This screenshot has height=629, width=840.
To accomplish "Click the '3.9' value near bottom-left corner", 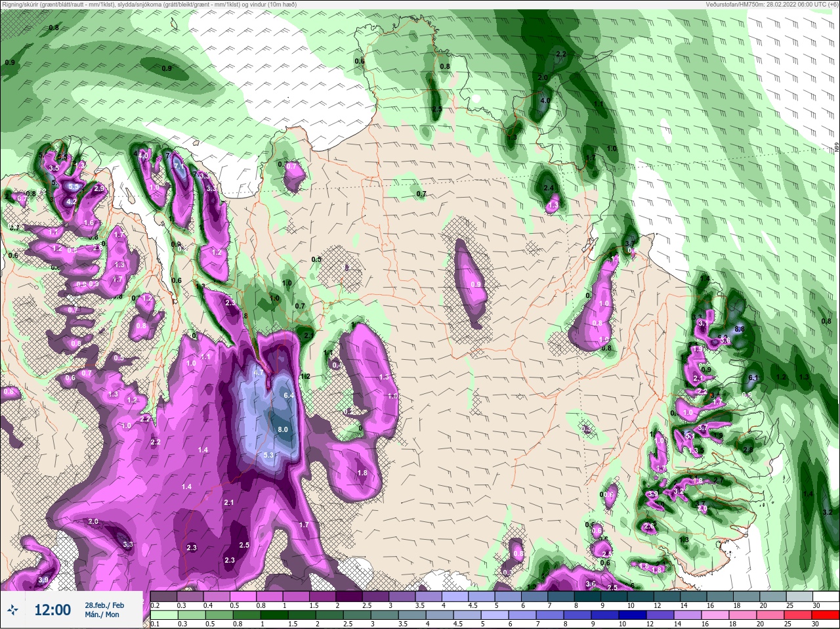I will pos(43,580).
